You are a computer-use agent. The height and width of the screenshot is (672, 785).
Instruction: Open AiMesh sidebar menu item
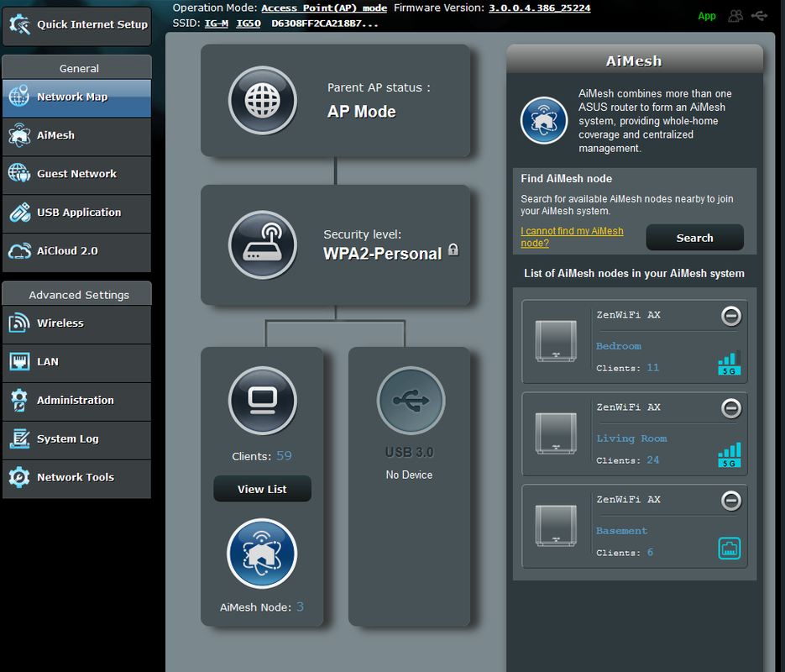76,136
